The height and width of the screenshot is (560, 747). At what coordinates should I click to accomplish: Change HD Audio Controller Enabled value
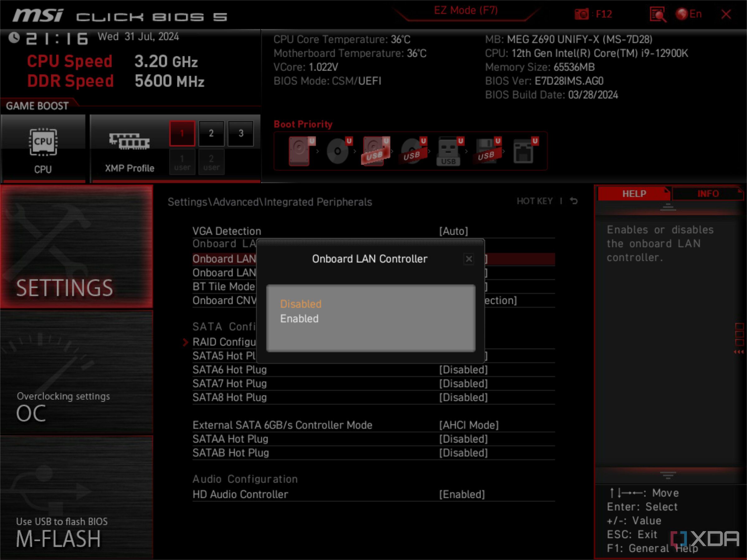[x=462, y=494]
